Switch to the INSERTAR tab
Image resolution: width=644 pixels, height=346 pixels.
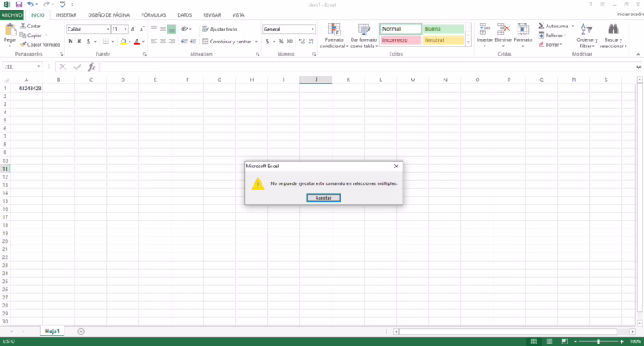(x=66, y=14)
